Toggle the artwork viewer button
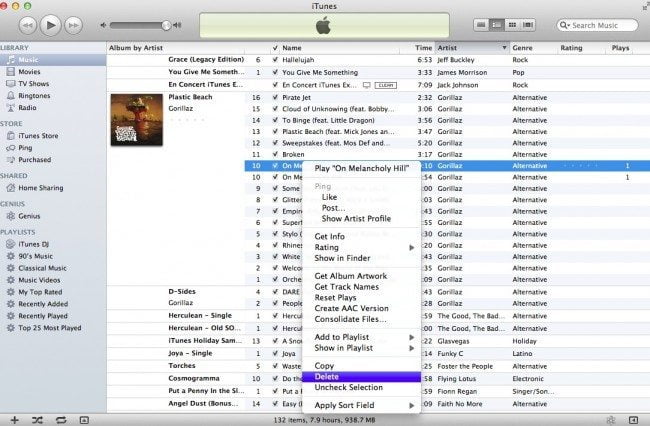 [84, 420]
